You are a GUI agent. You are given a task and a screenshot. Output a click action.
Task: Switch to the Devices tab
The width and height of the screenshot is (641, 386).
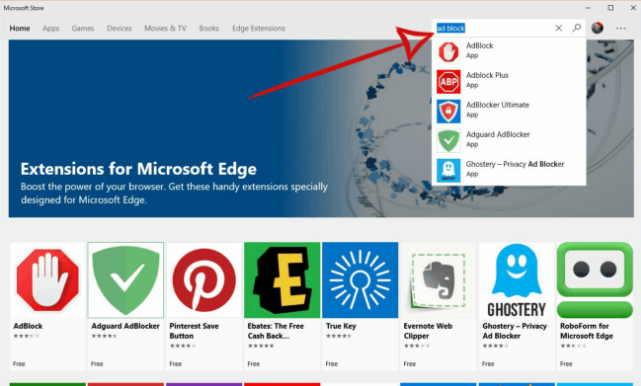coord(119,28)
